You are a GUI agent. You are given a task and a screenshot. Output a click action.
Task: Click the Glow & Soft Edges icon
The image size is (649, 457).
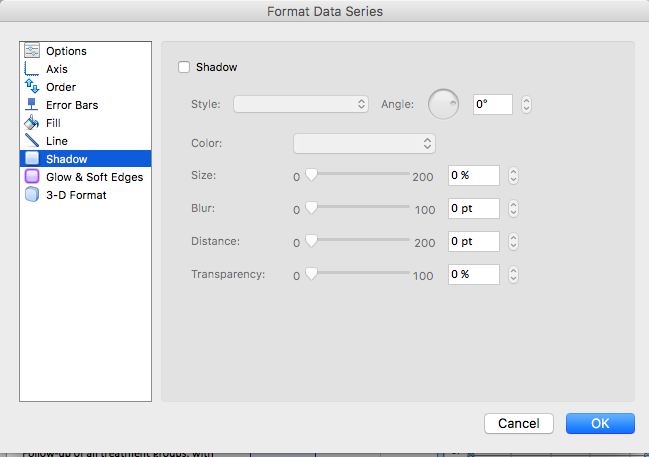pos(31,177)
